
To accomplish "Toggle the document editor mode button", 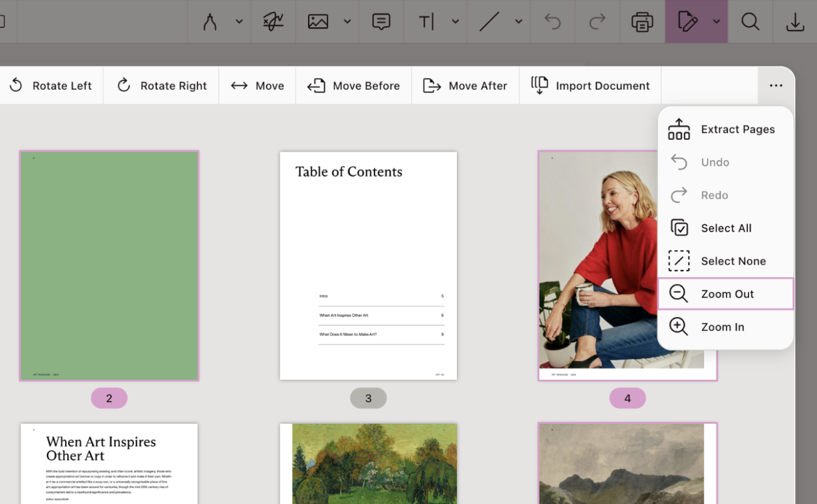I will click(x=687, y=22).
